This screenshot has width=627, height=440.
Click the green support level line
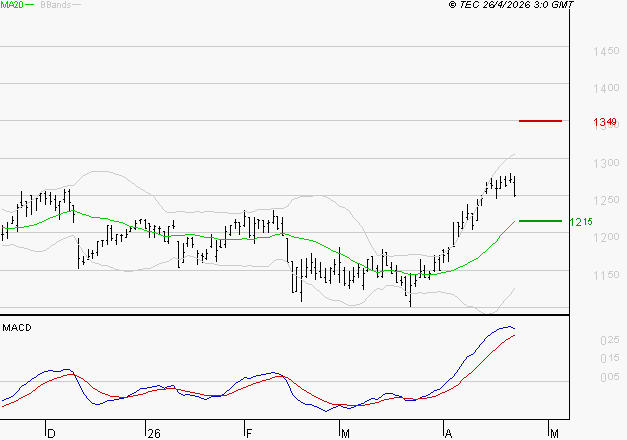[540, 221]
